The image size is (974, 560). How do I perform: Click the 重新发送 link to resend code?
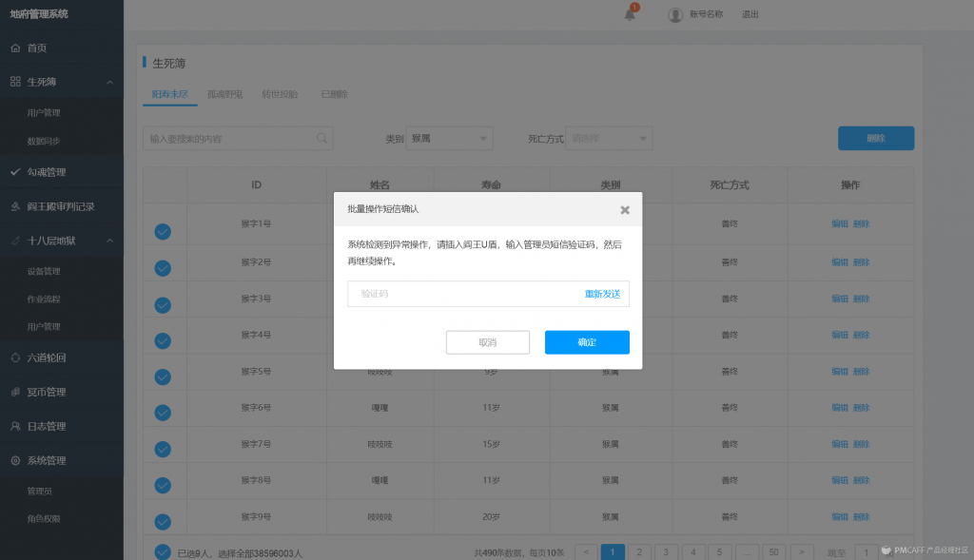[602, 294]
